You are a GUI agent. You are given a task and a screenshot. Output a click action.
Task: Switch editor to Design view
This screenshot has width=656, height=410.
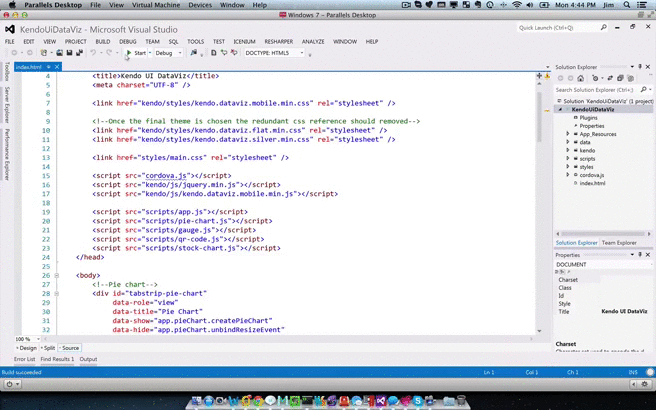(26, 348)
